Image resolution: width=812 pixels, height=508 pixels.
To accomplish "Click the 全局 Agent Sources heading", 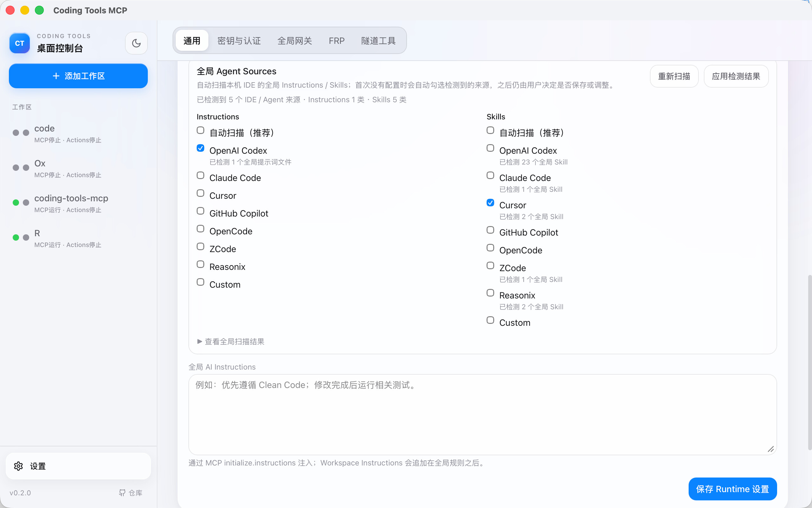I will click(236, 71).
